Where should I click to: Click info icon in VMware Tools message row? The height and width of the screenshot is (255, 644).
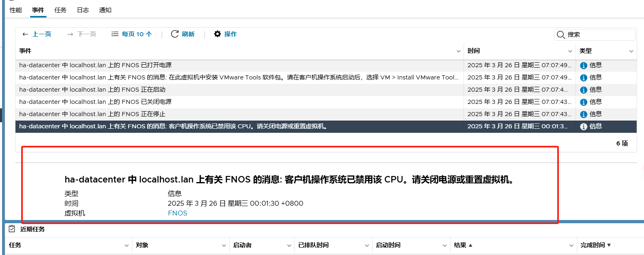[583, 78]
